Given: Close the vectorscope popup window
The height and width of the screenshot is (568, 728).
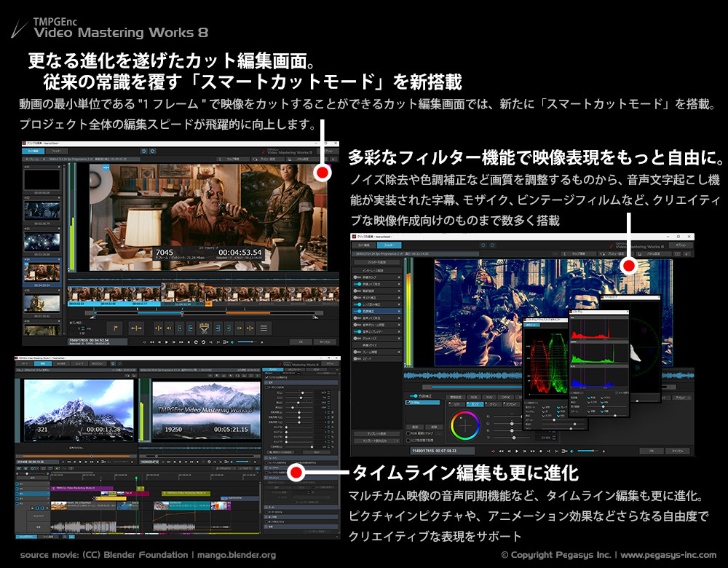Looking at the screenshot, I should (x=659, y=297).
